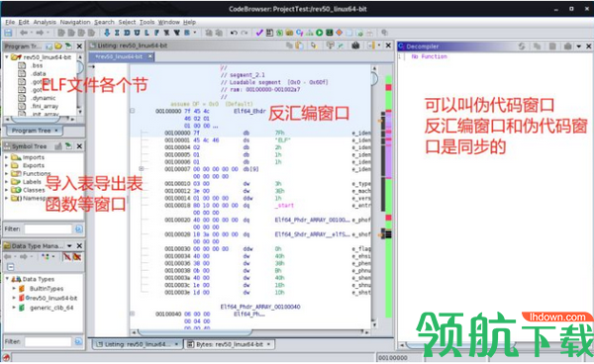
Task: Select the .bss section in Program Tree
Action: coord(38,65)
